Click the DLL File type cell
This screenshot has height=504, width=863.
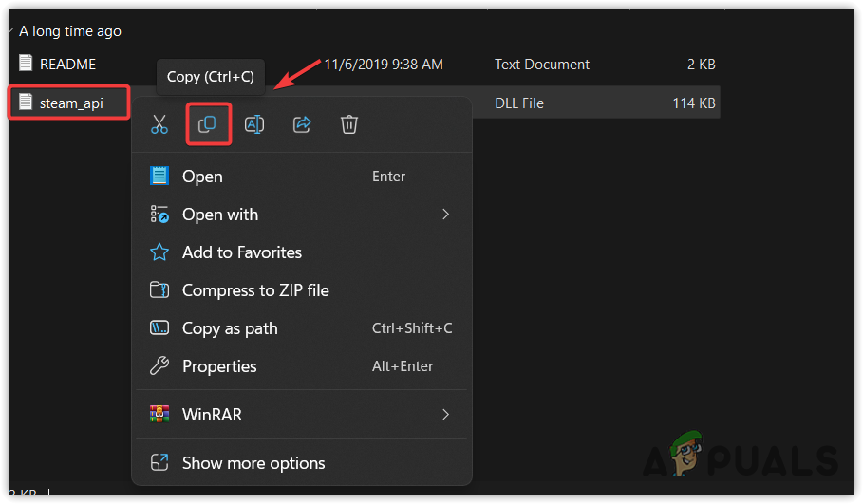(x=519, y=103)
